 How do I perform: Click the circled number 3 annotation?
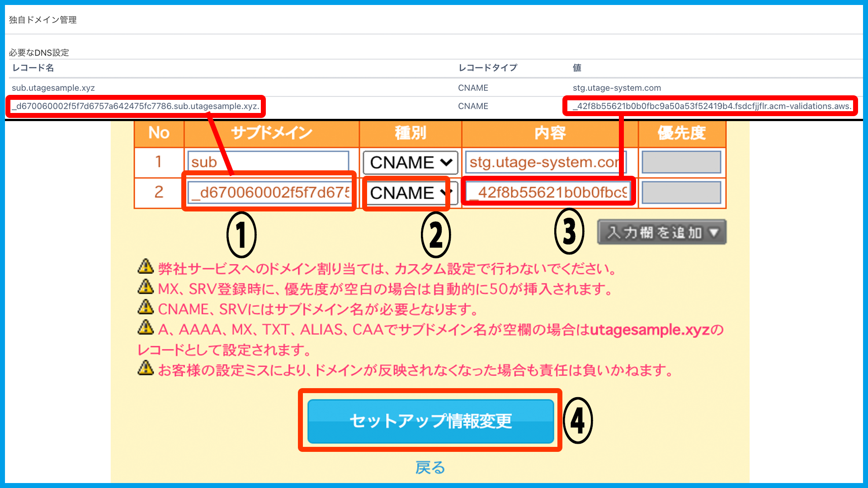coord(569,231)
